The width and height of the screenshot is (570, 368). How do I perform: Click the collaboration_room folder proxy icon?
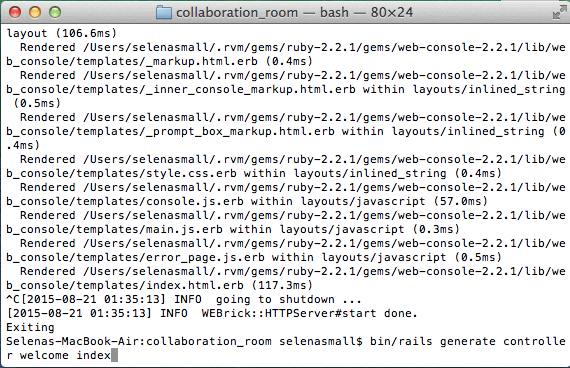(164, 12)
